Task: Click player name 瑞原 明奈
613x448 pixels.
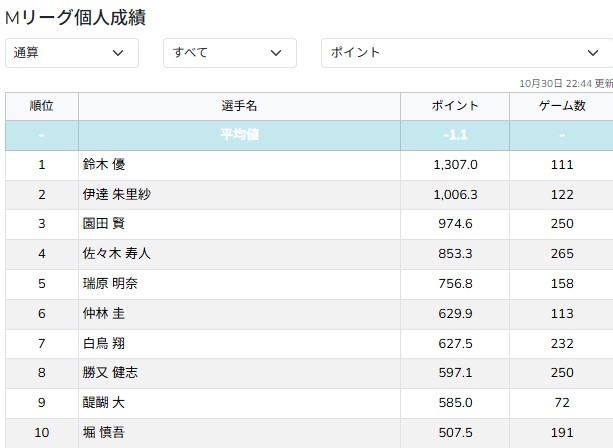Action: [x=110, y=284]
